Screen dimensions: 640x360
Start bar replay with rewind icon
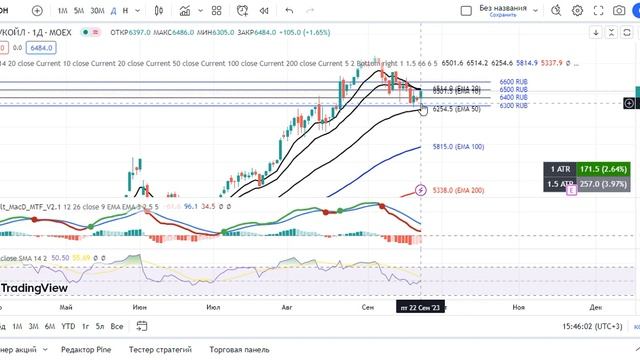pos(264,11)
